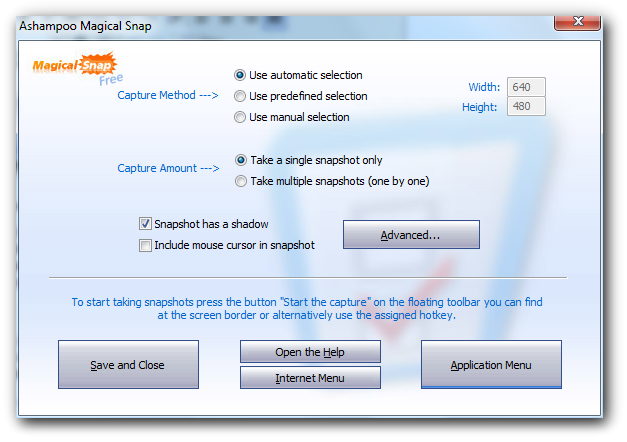Click the Magical Snap Free logo
This screenshot has width=627, height=442.
78,68
